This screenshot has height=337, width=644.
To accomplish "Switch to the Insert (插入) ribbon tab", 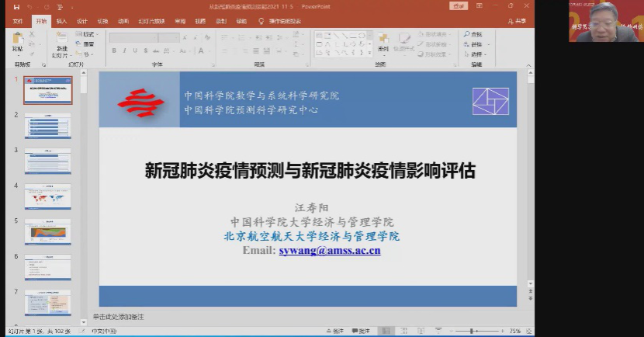I will click(61, 22).
